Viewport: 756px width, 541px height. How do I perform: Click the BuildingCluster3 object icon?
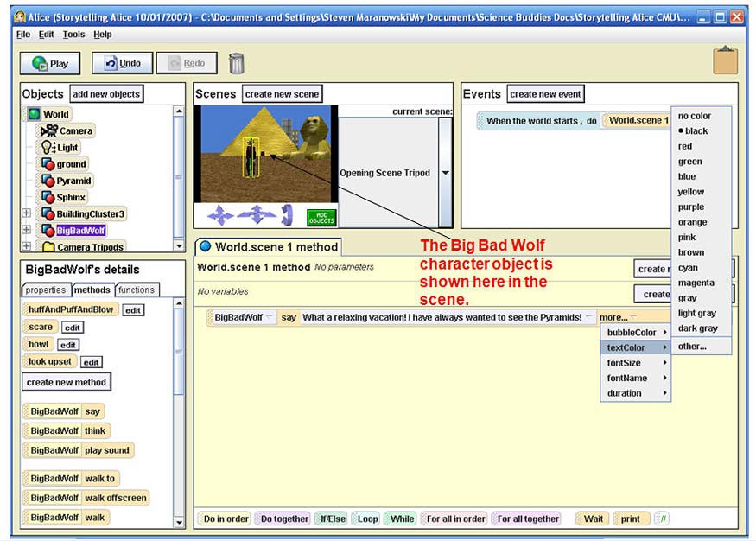(48, 213)
